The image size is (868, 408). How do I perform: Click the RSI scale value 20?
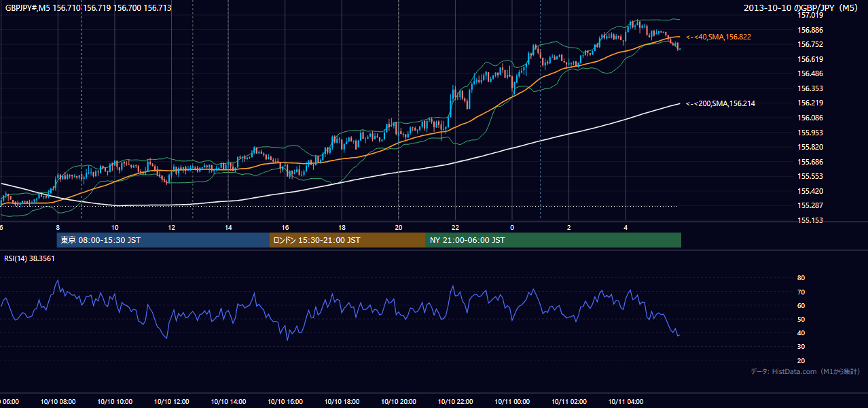801,360
